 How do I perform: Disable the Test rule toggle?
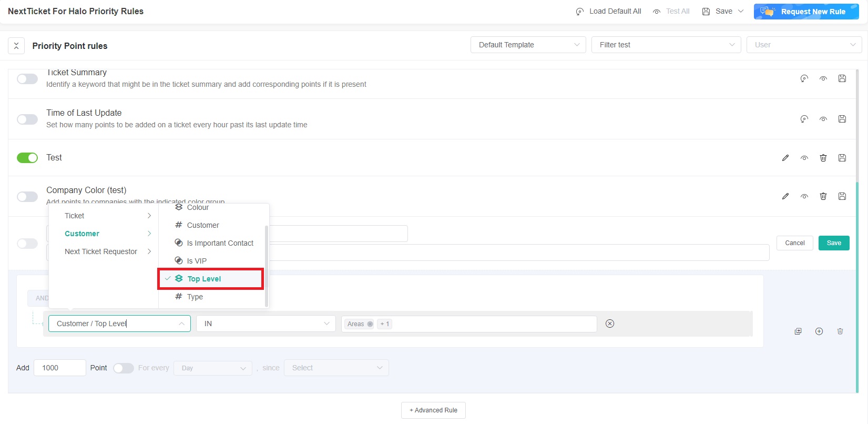(x=27, y=158)
